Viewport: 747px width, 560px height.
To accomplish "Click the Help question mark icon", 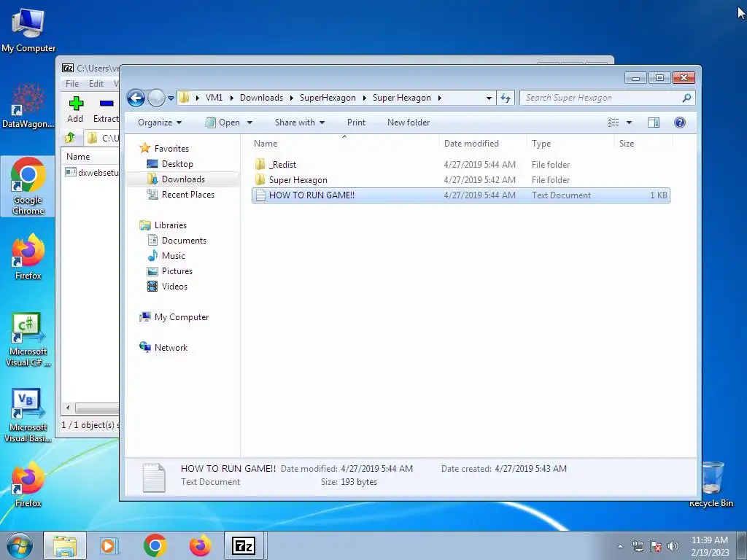I will click(680, 122).
